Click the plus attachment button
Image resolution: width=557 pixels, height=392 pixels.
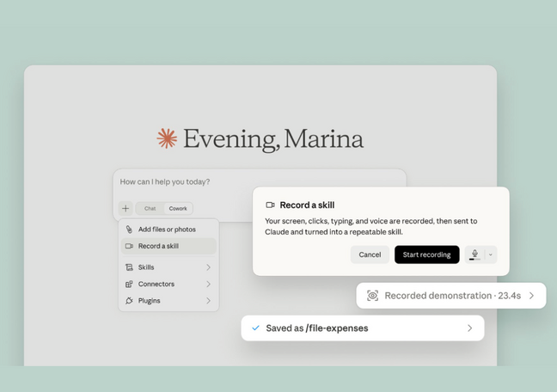point(125,208)
